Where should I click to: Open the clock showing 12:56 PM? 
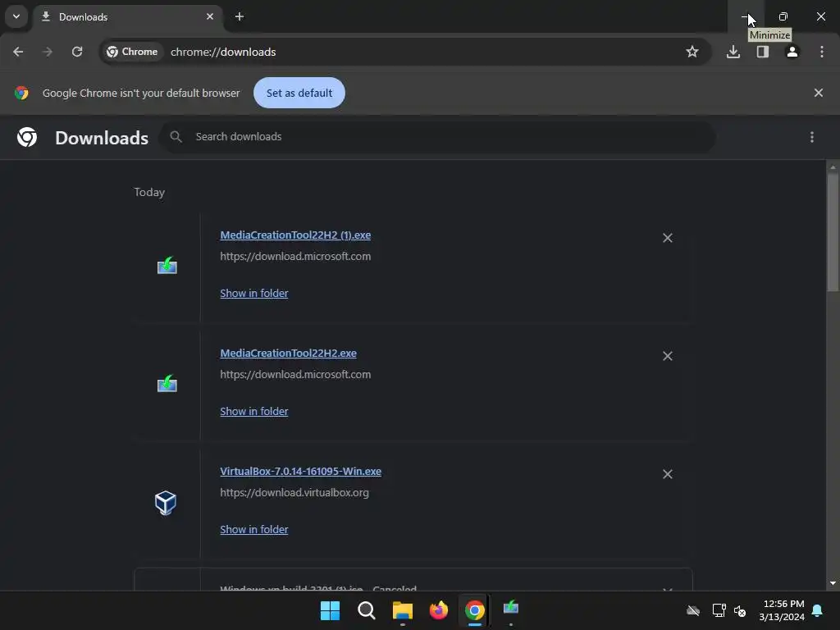pos(782,610)
